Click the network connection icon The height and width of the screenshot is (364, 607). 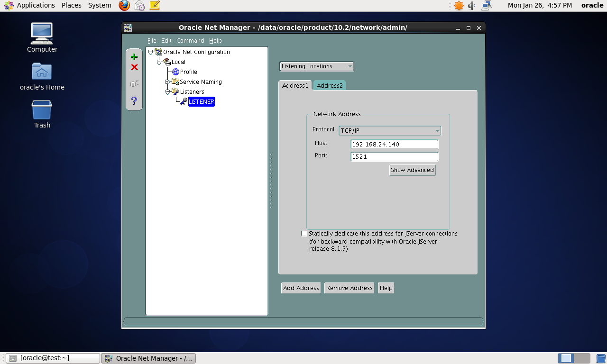coord(486,6)
